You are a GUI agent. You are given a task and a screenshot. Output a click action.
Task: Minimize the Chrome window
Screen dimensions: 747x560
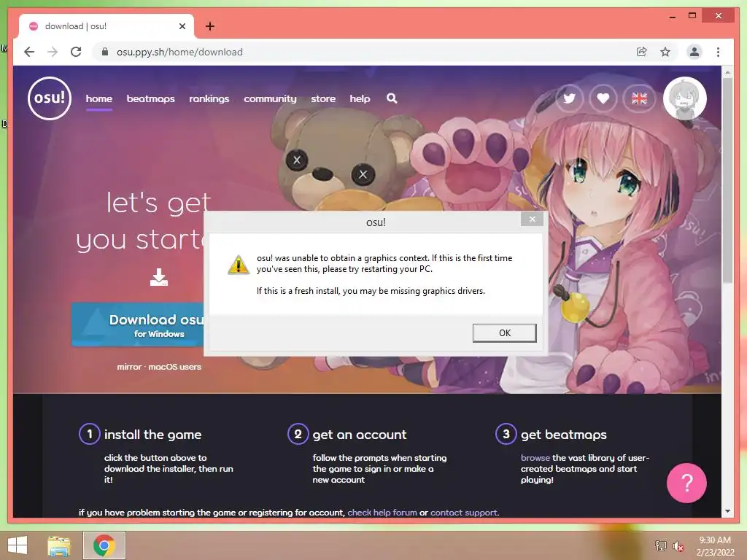pyautogui.click(x=673, y=16)
